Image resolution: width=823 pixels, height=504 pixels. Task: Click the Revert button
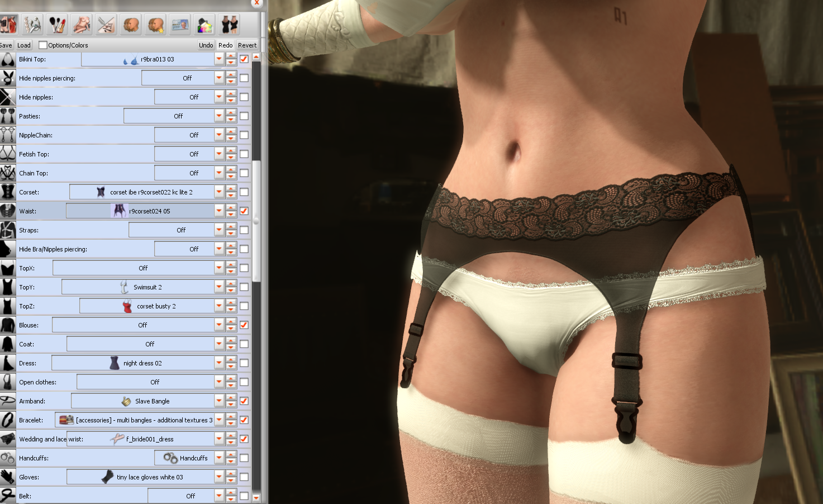(247, 45)
